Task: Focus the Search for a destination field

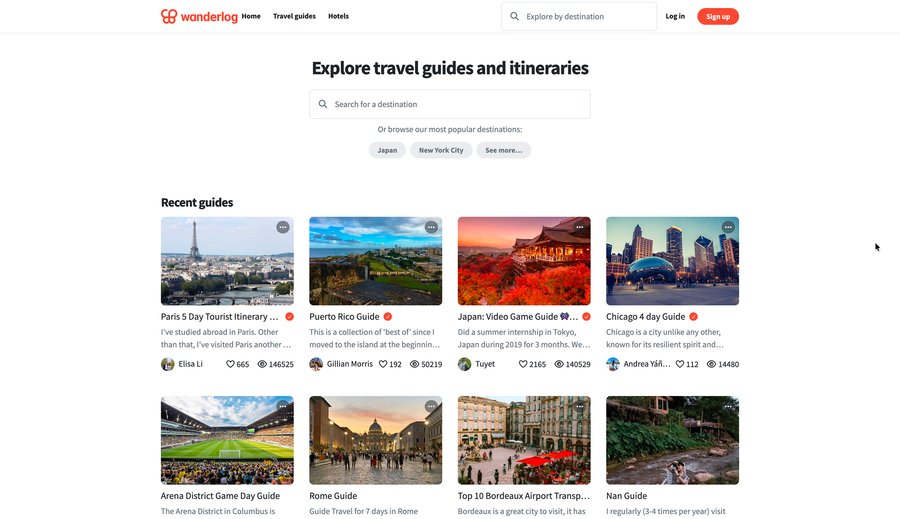Action: pyautogui.click(x=450, y=104)
